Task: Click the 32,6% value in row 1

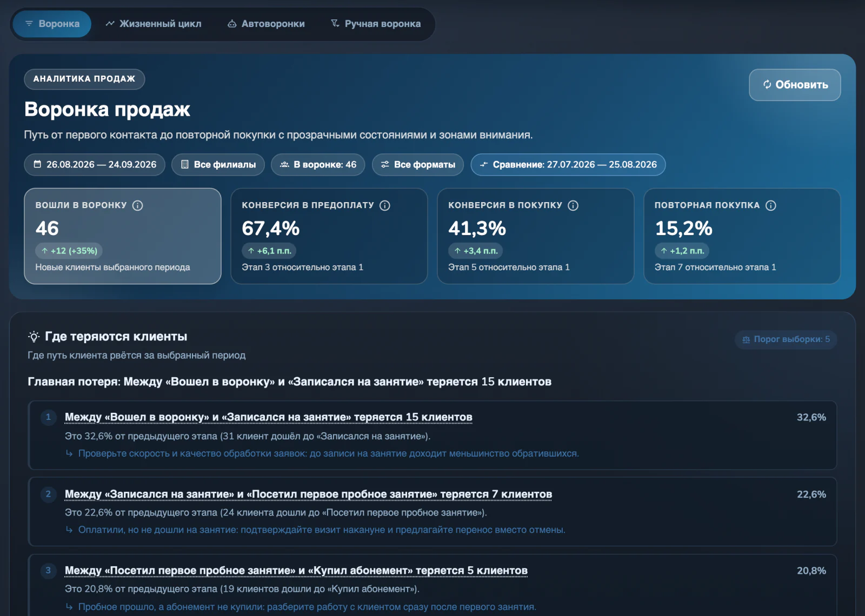Action: point(811,417)
